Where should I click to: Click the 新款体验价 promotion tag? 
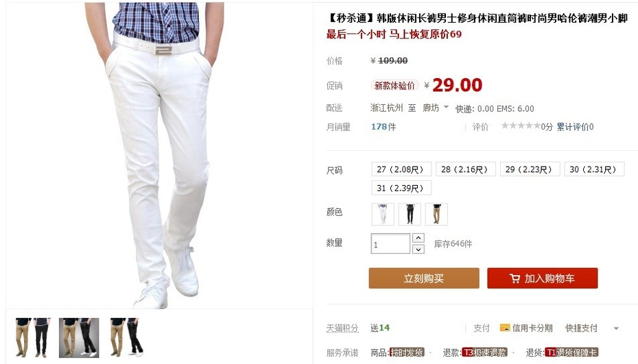click(x=394, y=86)
